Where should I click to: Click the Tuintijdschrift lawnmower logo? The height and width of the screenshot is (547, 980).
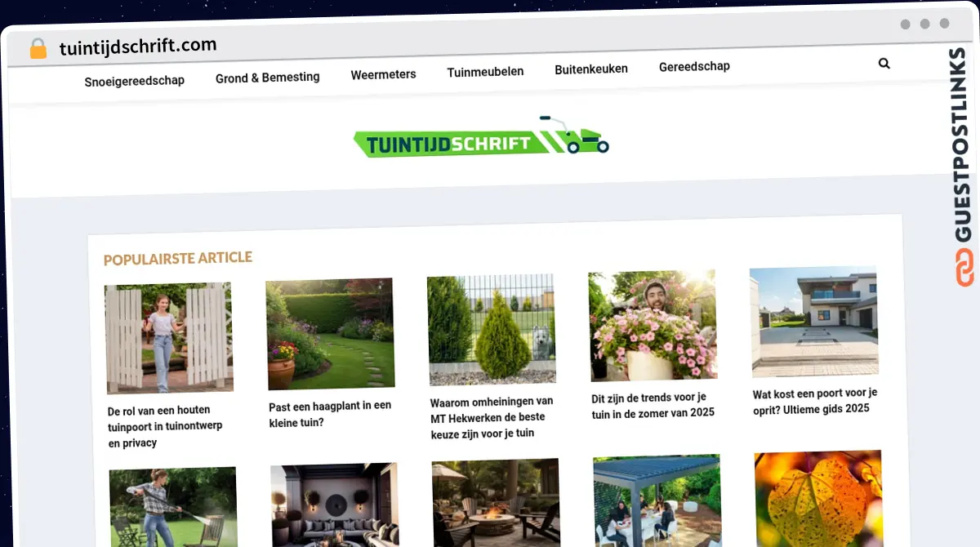481,137
